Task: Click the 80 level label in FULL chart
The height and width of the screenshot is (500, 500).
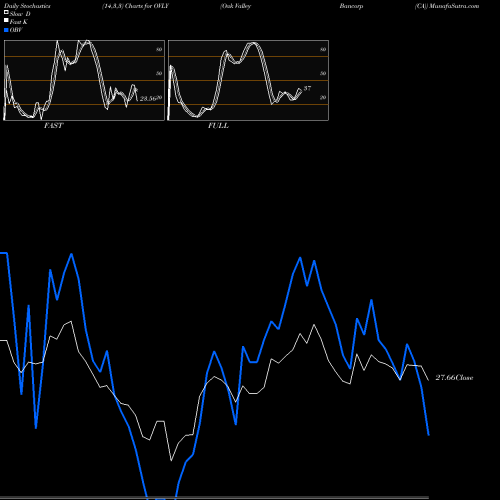Action: [x=323, y=49]
